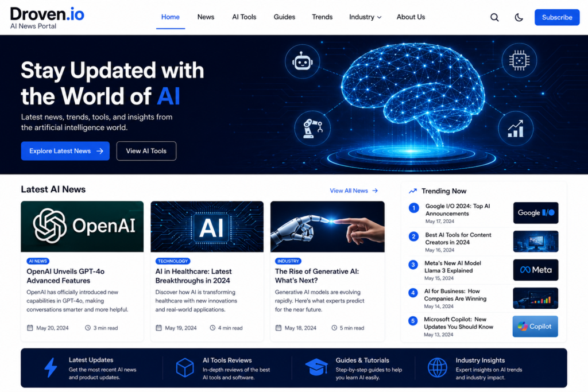Click the View AI Tools button
Screen dimensions: 588x392
pyautogui.click(x=146, y=150)
